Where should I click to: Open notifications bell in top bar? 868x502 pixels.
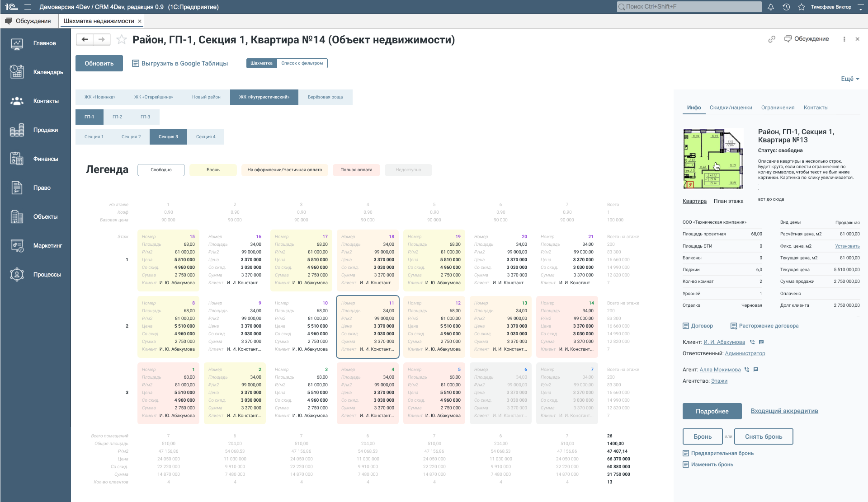771,7
